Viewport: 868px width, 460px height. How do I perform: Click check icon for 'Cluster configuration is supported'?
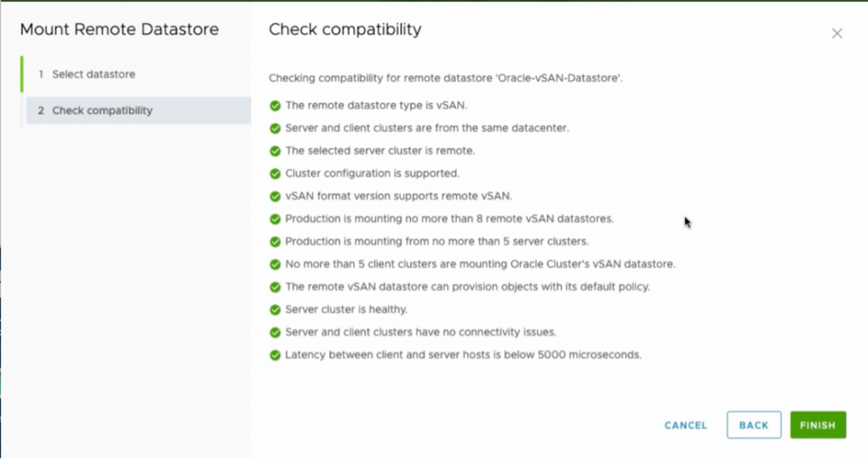point(275,174)
